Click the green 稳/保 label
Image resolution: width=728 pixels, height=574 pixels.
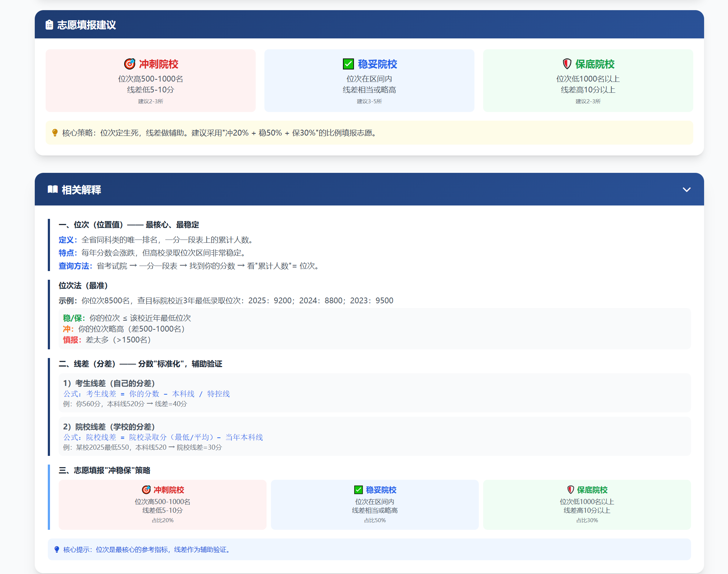coord(74,318)
